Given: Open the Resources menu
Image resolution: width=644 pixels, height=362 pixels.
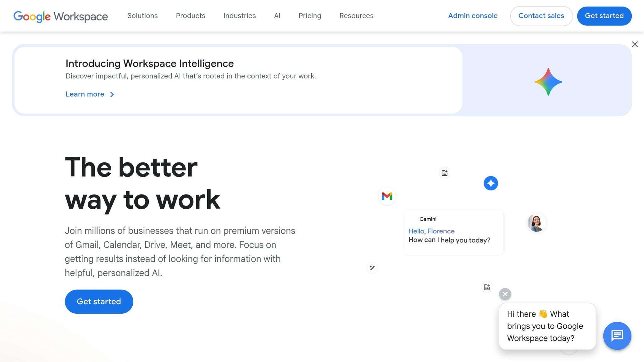Looking at the screenshot, I should pyautogui.click(x=356, y=16).
